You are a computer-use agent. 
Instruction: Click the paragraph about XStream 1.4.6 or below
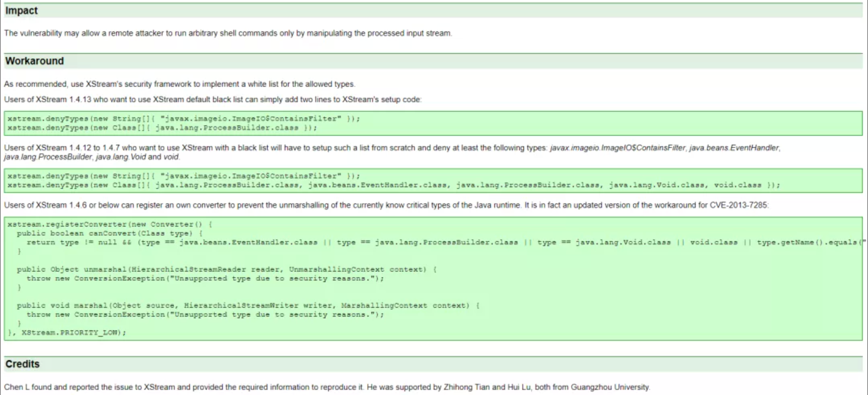[387, 205]
